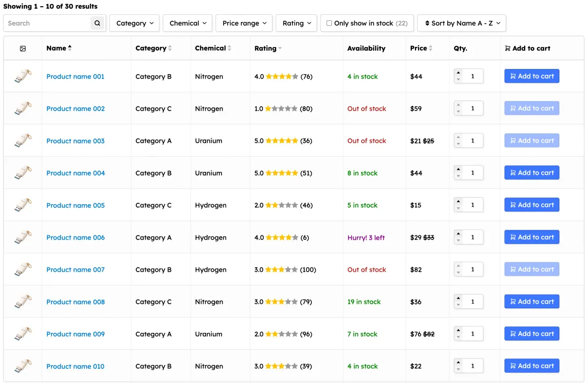Click the Chemical column sort icon

tap(230, 49)
